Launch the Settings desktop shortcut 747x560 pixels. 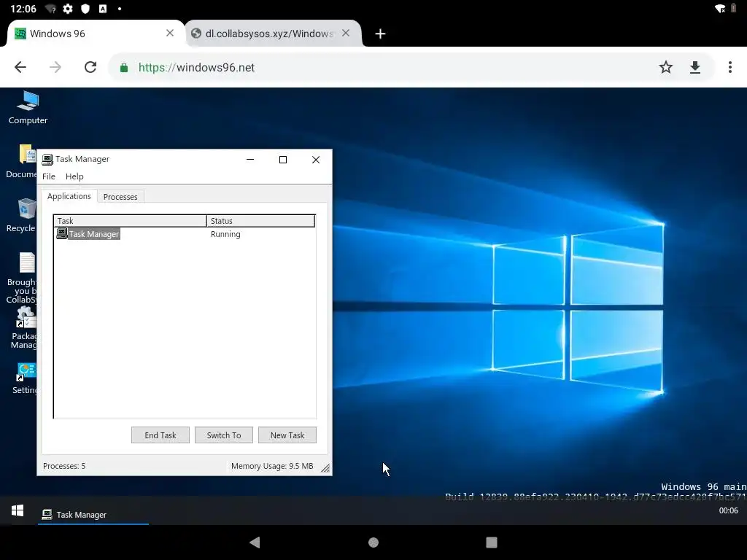25,378
